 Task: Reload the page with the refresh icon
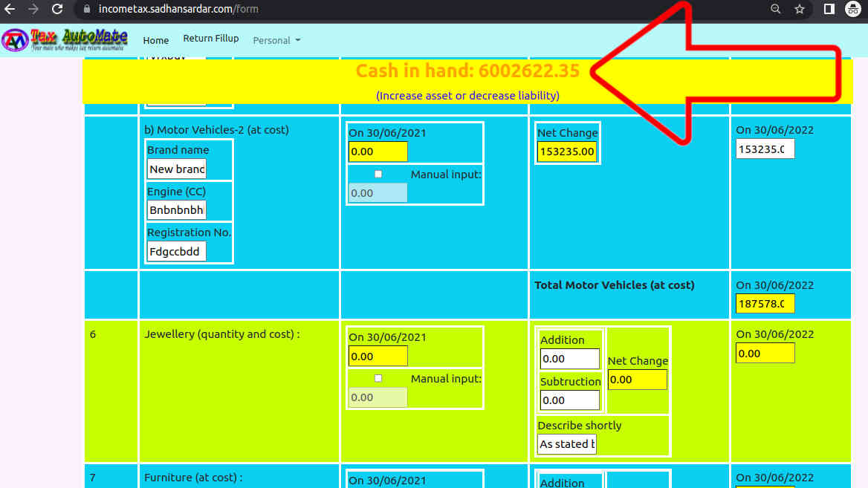click(x=57, y=10)
